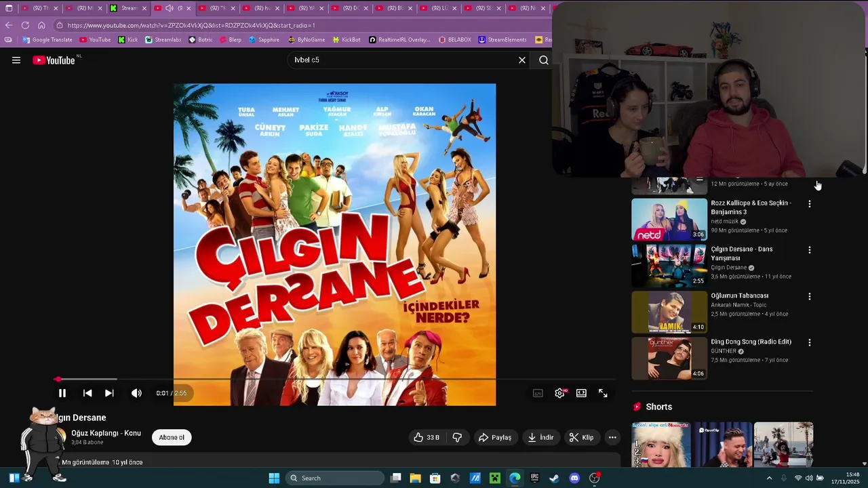Open options for Oğlumun Tabancası video
This screenshot has width=868, height=488.
809,296
